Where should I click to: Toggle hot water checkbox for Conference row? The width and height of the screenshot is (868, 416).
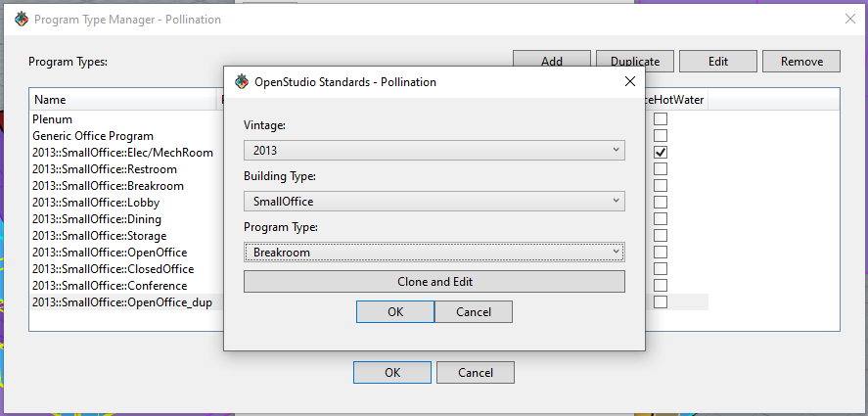661,285
